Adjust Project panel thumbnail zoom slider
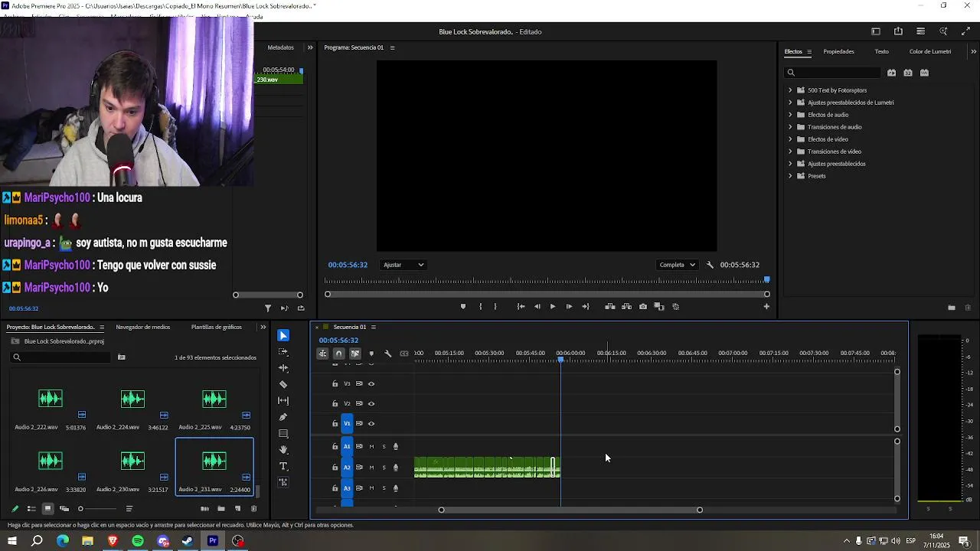The width and height of the screenshot is (980, 551). 80,509
